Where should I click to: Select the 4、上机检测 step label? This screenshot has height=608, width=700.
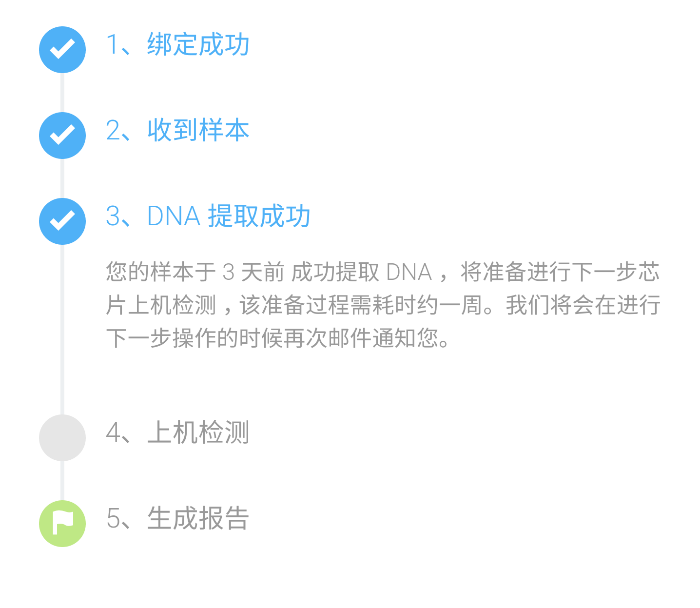click(178, 432)
